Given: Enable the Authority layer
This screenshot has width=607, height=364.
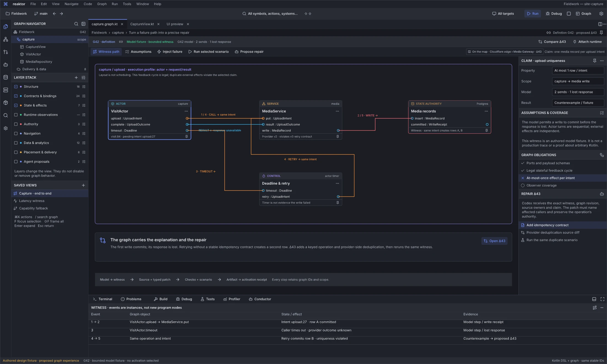Looking at the screenshot, I should 16,124.
